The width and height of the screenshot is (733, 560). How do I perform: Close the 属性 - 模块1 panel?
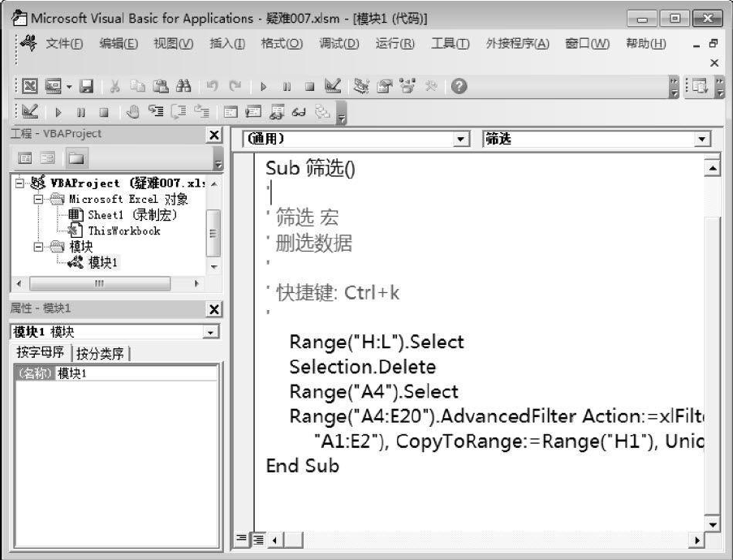click(214, 309)
